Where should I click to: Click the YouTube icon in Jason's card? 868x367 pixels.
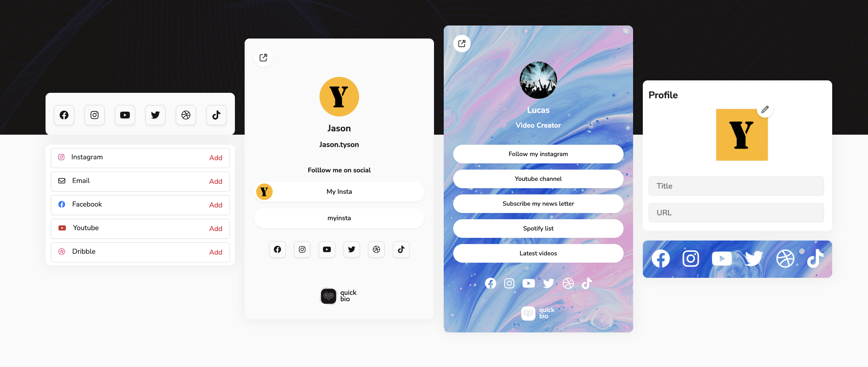pos(327,249)
